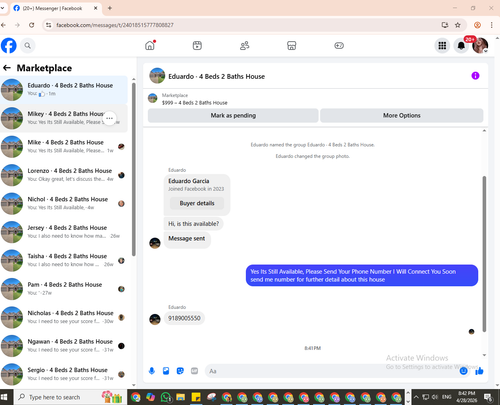Open Ngawan - 4 Beds 2 Baths House chat
The height and width of the screenshot is (405, 500).
[64, 346]
